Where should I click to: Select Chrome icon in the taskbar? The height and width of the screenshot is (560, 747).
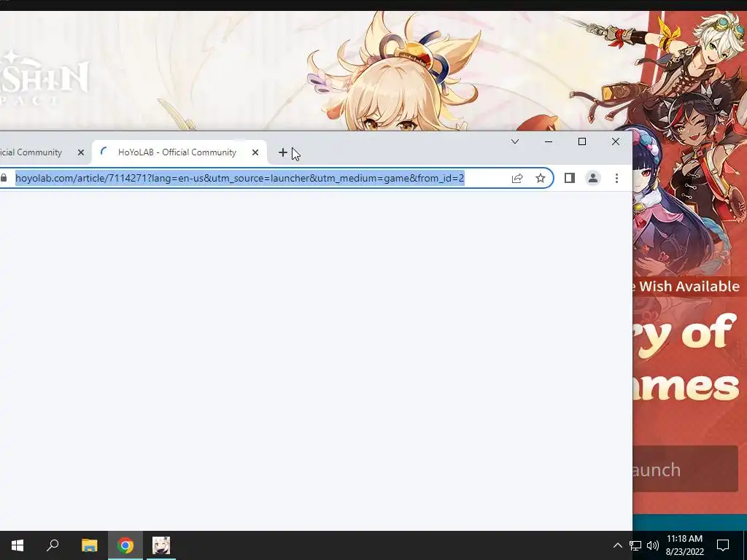pos(125,545)
